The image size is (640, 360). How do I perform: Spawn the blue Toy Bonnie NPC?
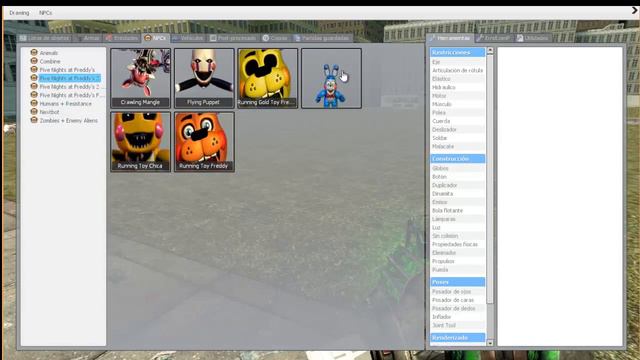point(331,78)
